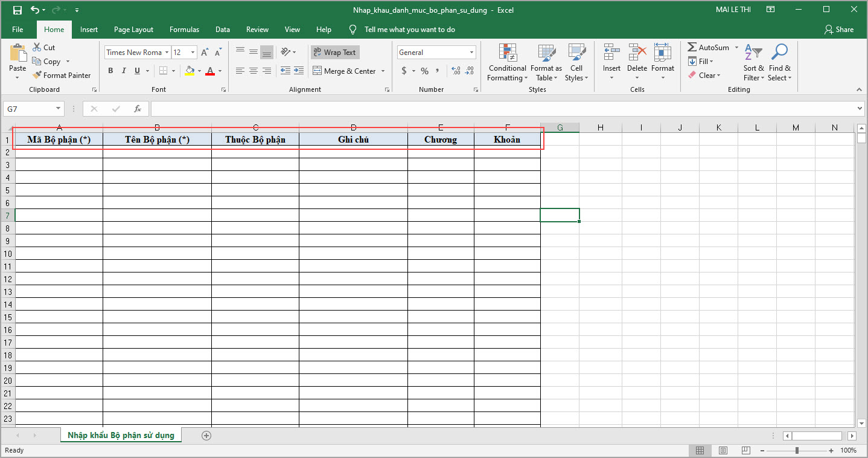Click the Save icon in title bar
This screenshot has height=458, width=868.
point(17,10)
